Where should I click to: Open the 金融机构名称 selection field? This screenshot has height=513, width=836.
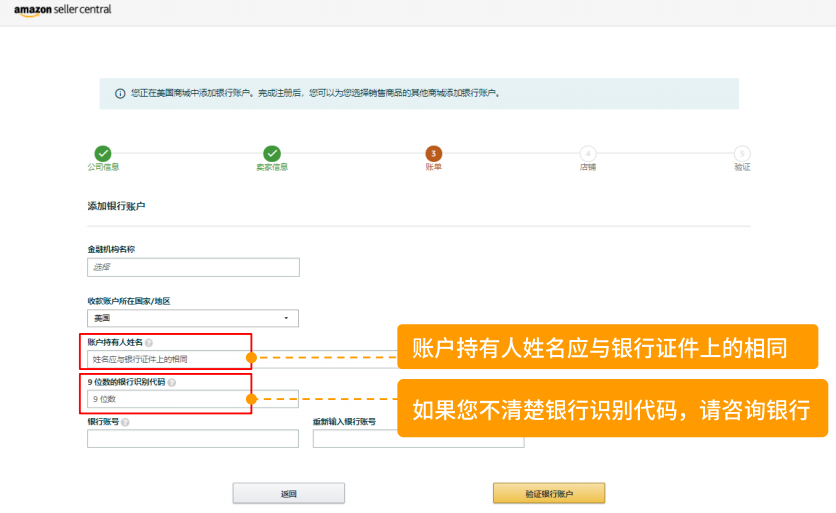pyautogui.click(x=193, y=267)
